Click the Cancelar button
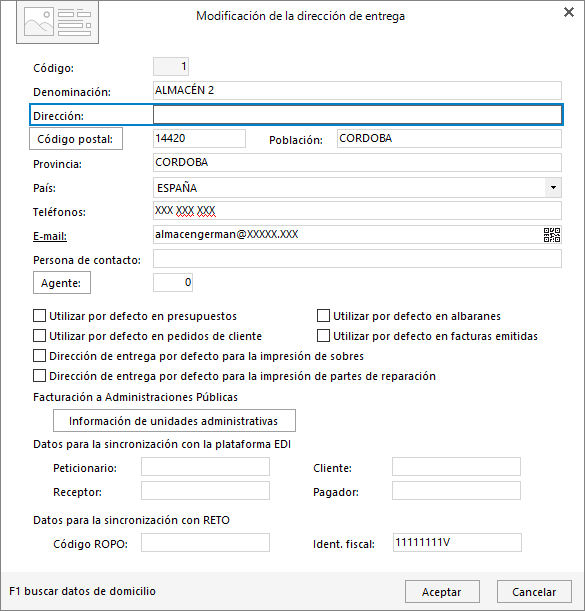The width and height of the screenshot is (585, 611). click(x=534, y=592)
